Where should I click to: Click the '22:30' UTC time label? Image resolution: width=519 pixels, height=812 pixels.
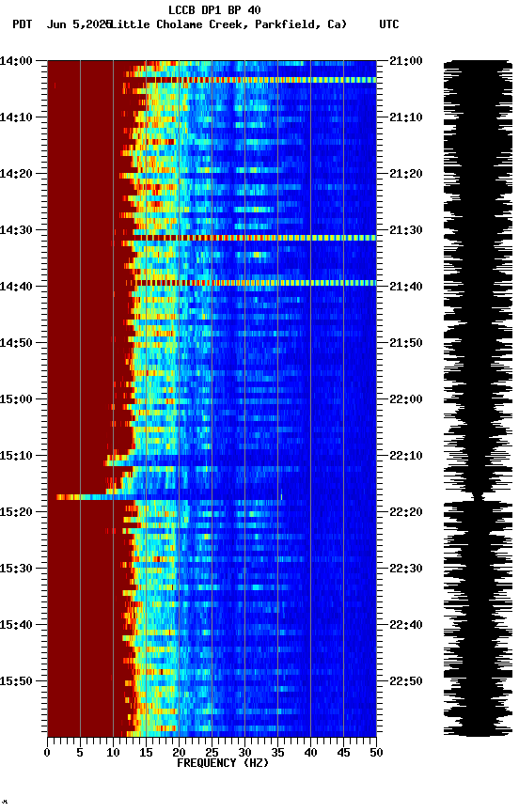pos(406,570)
